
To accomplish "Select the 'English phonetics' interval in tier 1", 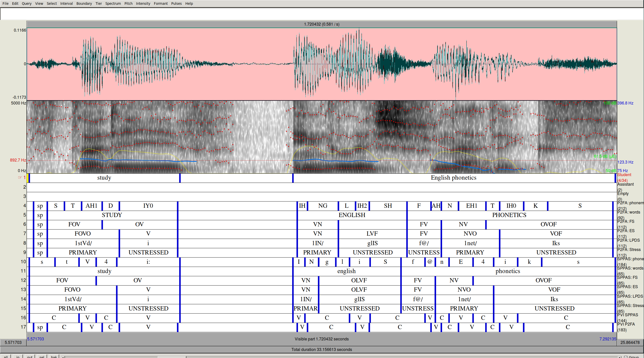I will (454, 178).
